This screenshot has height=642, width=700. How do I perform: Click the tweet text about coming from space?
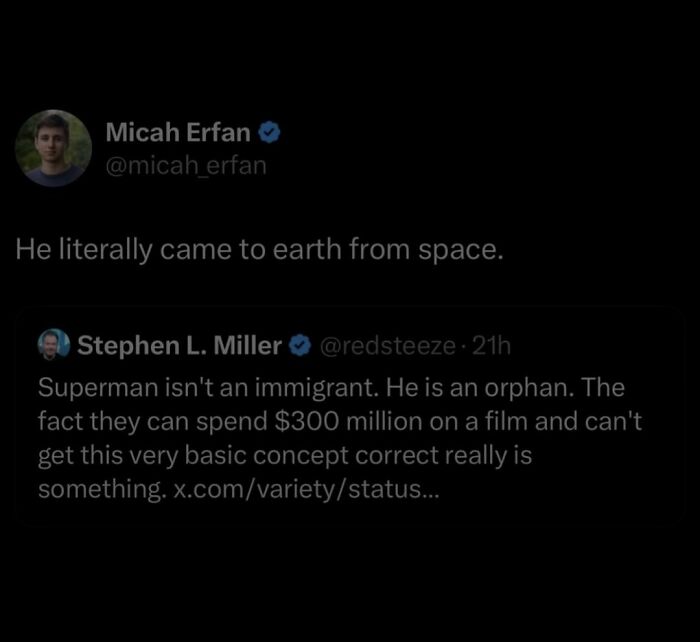257,249
